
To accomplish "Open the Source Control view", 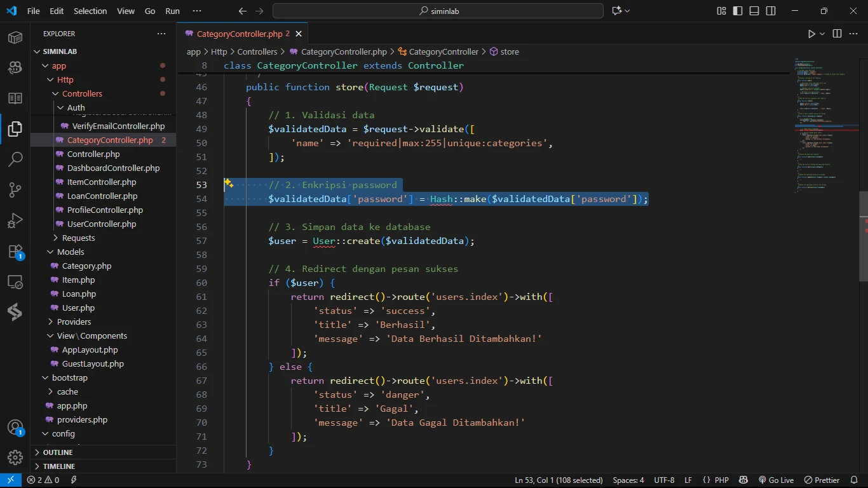I will [15, 190].
